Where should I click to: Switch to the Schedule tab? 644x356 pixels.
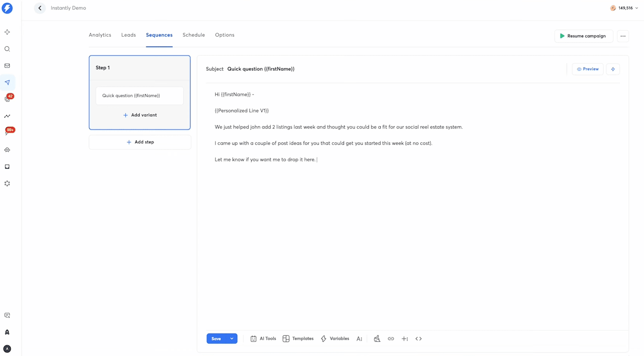(194, 34)
